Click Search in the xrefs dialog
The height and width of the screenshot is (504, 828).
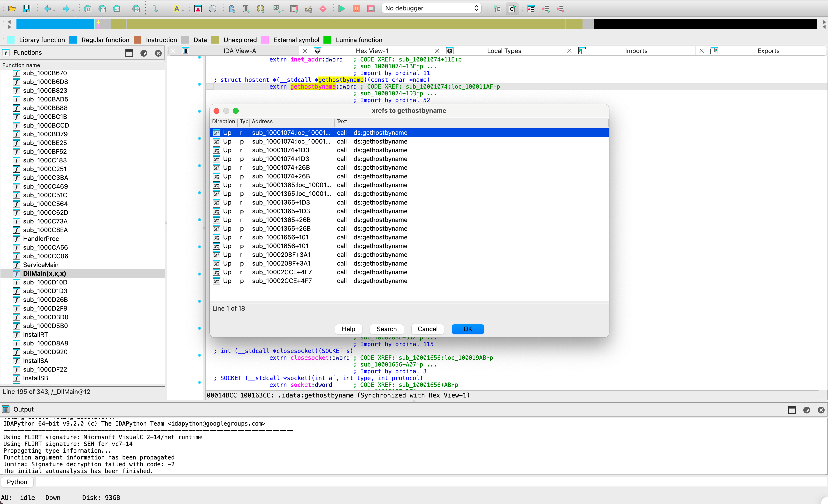pyautogui.click(x=386, y=329)
